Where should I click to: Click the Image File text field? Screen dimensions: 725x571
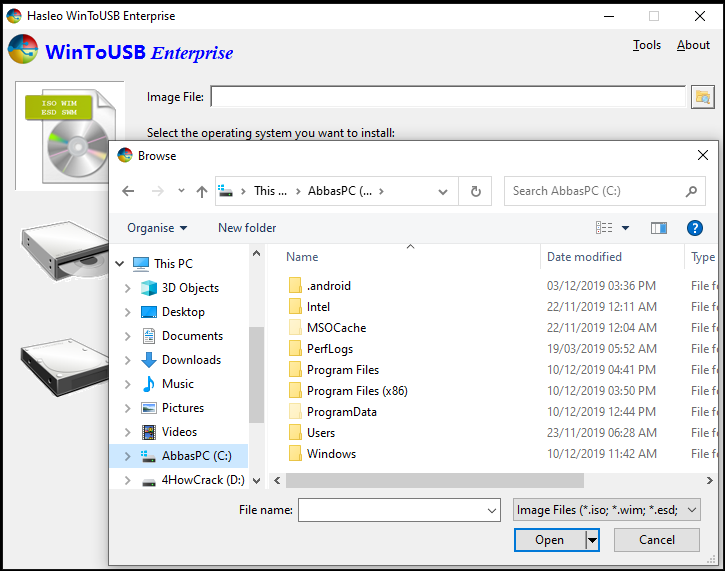[x=448, y=97]
